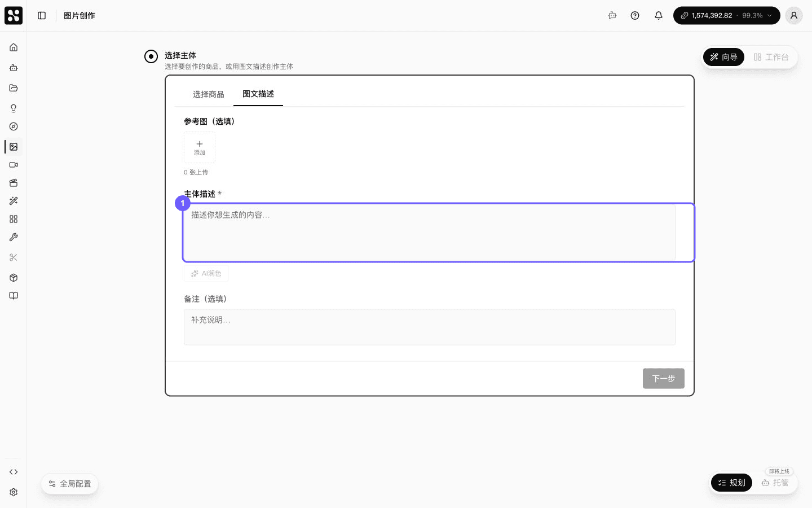Click the AI润色 button
This screenshot has height=508, width=812.
pos(206,273)
